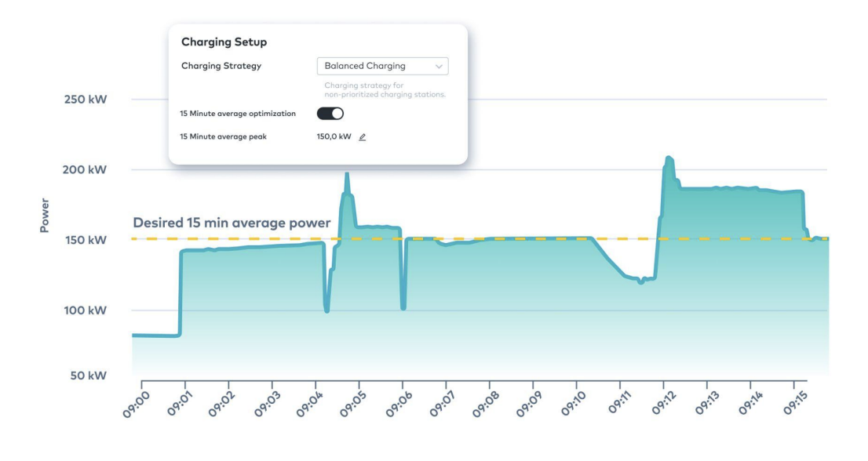Click the 15 Minute average optimization label
The image size is (868, 461).
click(238, 114)
